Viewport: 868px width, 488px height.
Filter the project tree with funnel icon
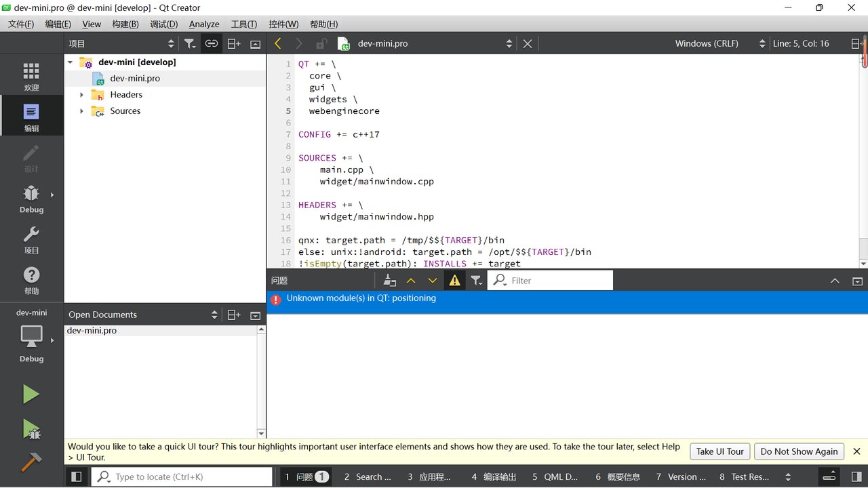pyautogui.click(x=190, y=43)
